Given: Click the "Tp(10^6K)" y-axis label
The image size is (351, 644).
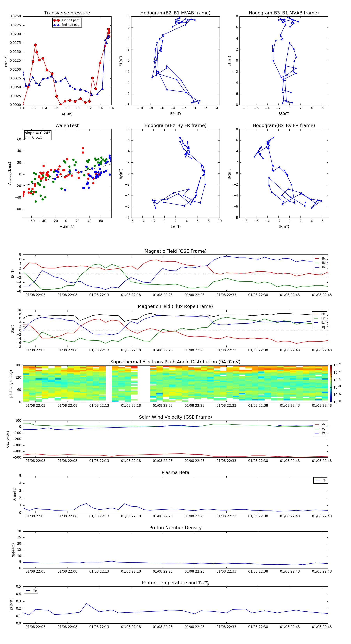Looking at the screenshot, I should click(11, 605).
